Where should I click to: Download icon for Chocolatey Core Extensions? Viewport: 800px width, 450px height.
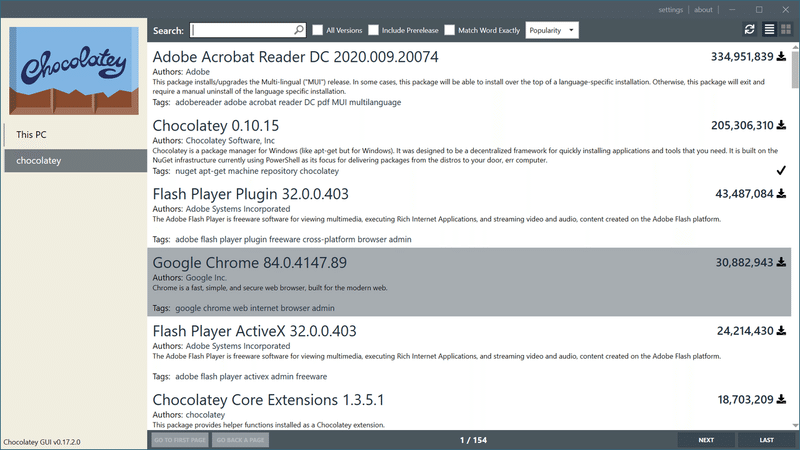[781, 399]
